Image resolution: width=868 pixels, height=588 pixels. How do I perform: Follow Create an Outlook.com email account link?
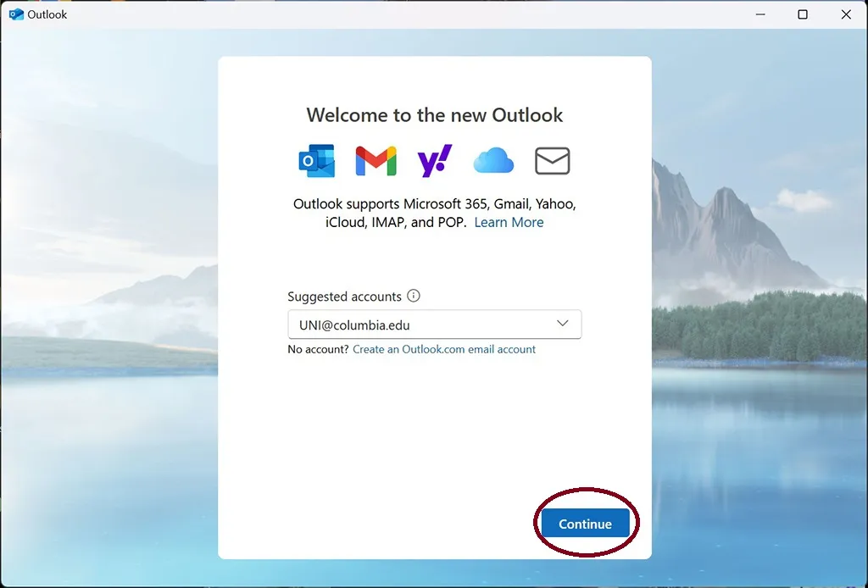(x=444, y=349)
